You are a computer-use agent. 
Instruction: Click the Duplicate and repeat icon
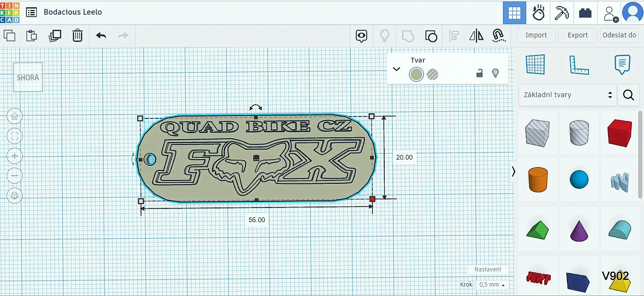coord(55,36)
